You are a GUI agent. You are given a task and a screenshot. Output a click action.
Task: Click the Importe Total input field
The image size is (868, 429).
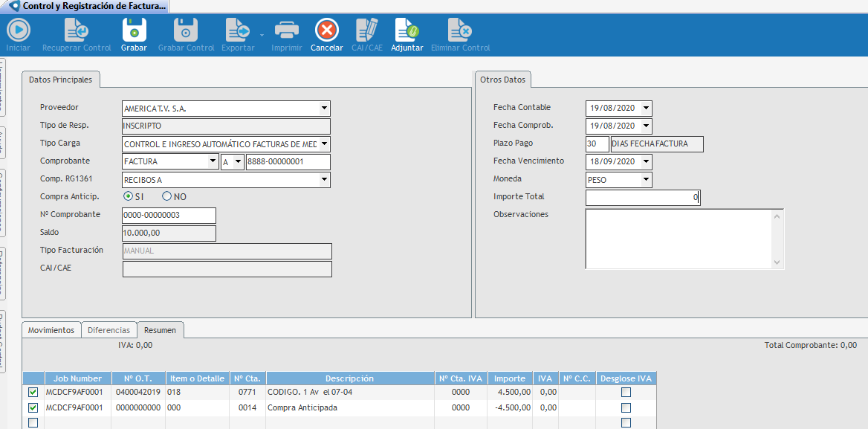(642, 198)
